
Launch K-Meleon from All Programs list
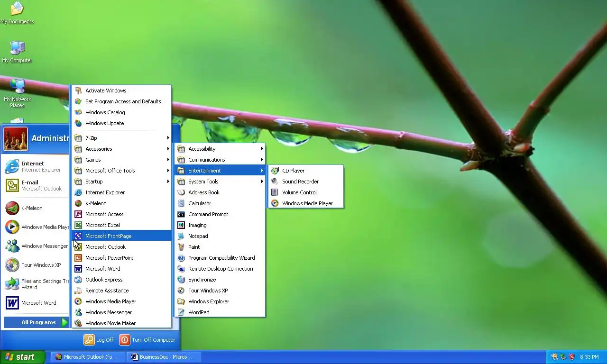[121, 203]
